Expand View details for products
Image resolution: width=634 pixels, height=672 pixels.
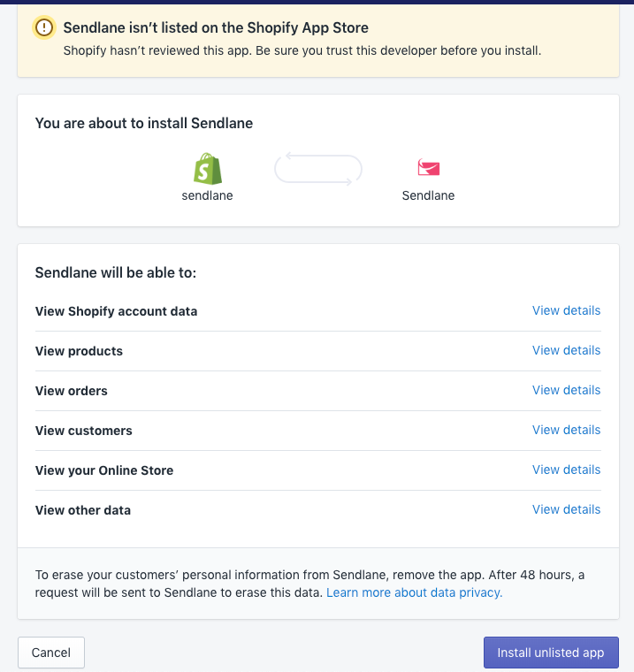(x=566, y=350)
